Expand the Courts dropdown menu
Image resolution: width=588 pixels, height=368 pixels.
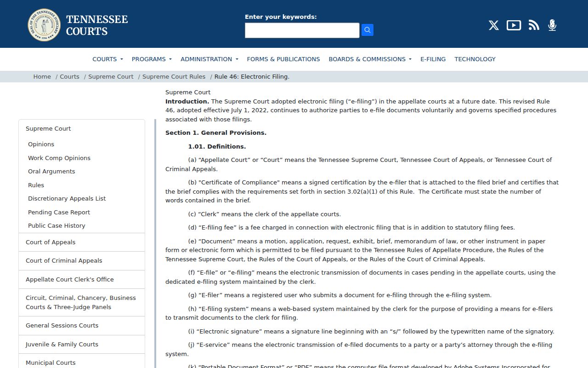tap(107, 59)
